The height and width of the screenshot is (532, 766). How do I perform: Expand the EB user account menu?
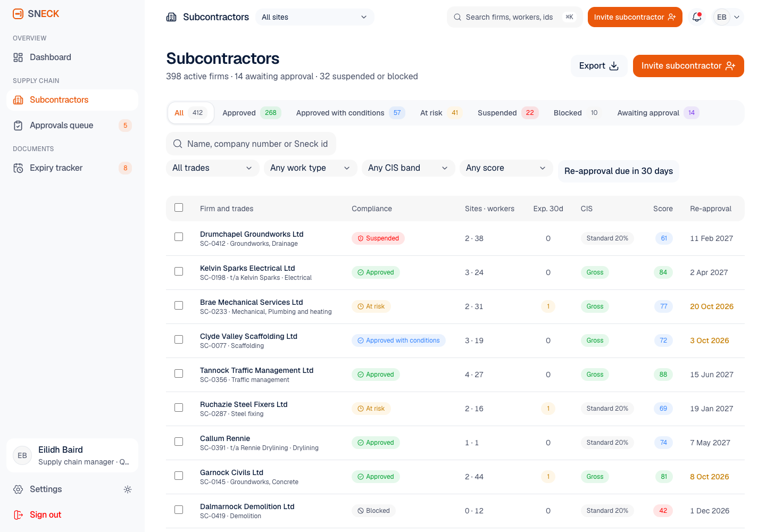(728, 17)
